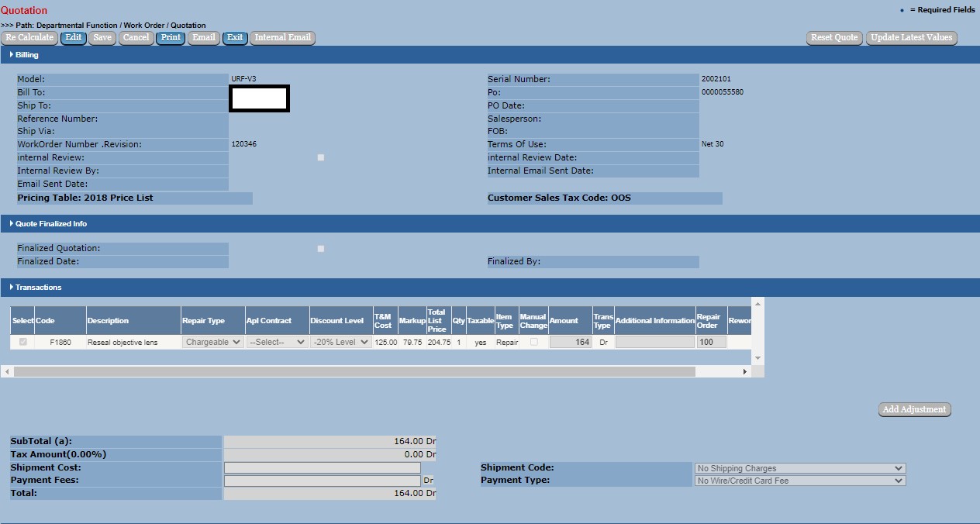Click the Reset Quote button
This screenshot has width=980, height=524.
click(x=834, y=38)
